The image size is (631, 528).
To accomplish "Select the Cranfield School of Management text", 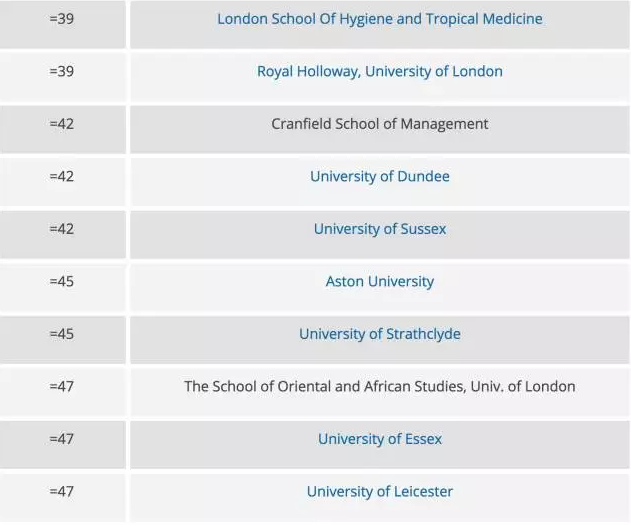I will pos(380,124).
